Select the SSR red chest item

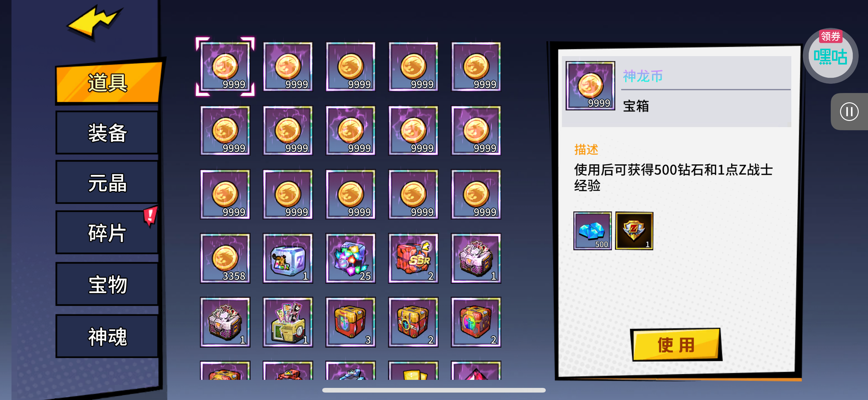pos(413,258)
